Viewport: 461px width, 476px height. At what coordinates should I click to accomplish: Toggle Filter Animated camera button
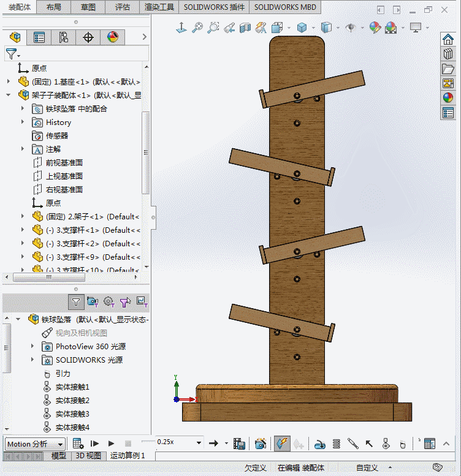(93, 302)
